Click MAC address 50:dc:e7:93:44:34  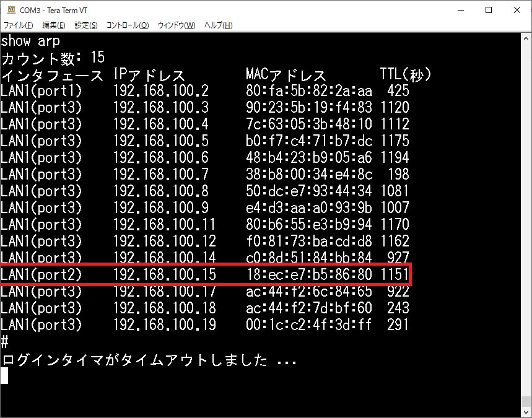[309, 191]
